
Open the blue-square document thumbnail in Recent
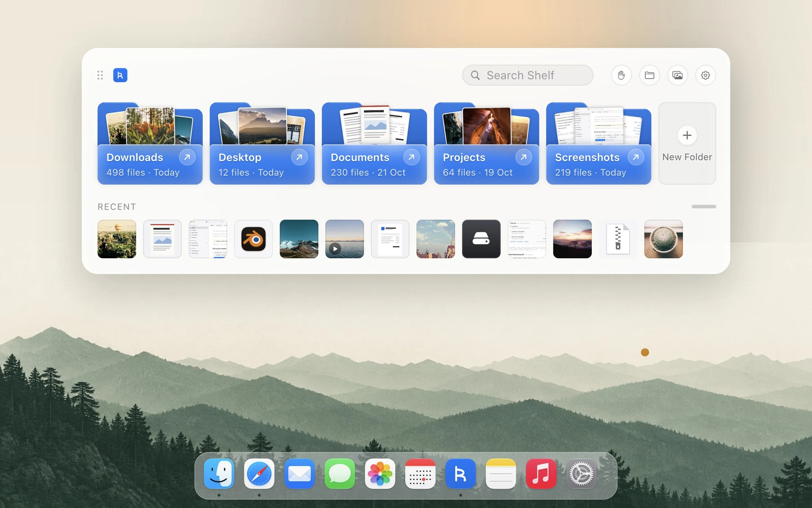coord(390,239)
